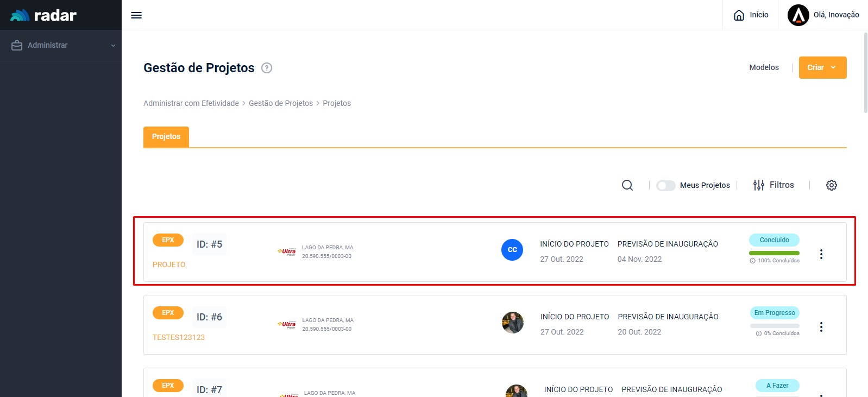The height and width of the screenshot is (397, 868).
Task: Select the Projetos tab
Action: tap(166, 137)
